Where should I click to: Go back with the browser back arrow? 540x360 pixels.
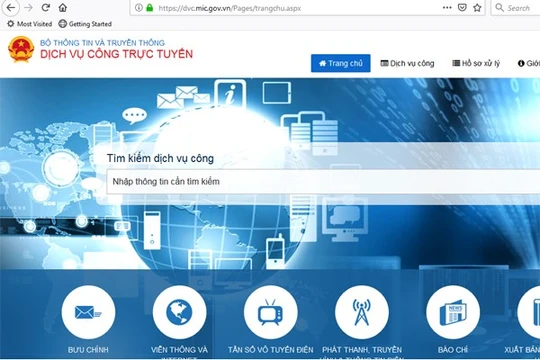[11, 8]
